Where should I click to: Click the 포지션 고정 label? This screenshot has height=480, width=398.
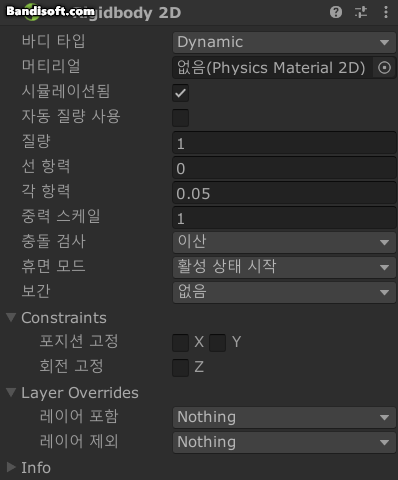coord(79,341)
